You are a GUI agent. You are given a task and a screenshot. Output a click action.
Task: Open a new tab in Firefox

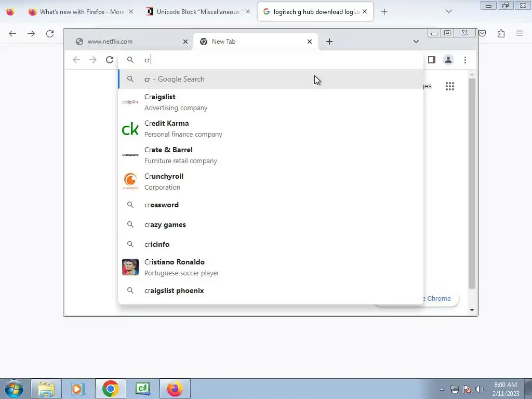pyautogui.click(x=384, y=12)
